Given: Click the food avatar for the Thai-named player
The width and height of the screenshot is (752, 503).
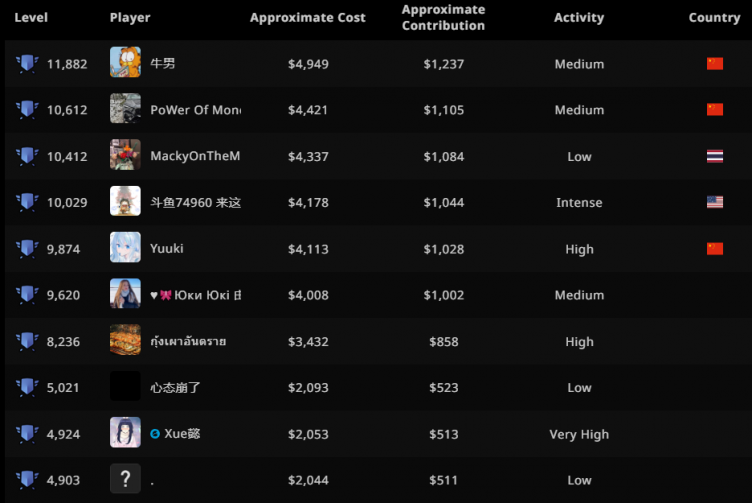Looking at the screenshot, I should point(125,341).
